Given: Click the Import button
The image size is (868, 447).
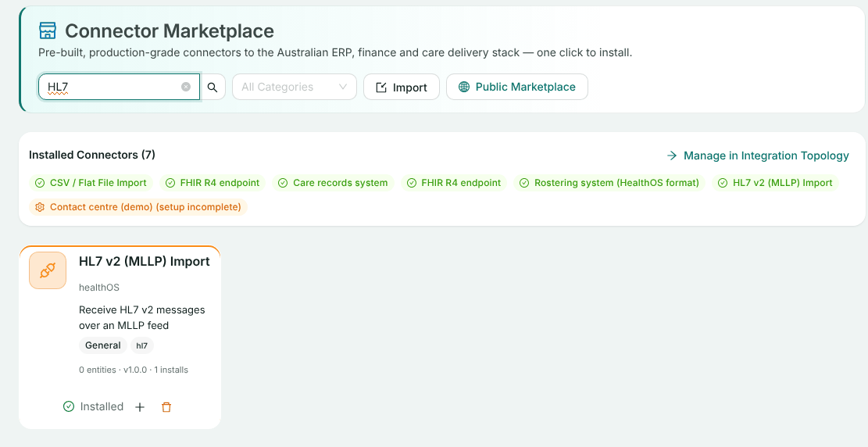Looking at the screenshot, I should [402, 87].
